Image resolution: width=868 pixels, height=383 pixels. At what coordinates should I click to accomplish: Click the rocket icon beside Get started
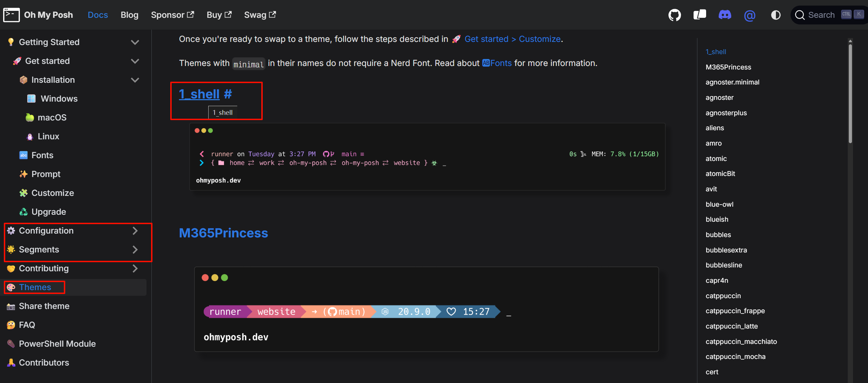tap(17, 61)
